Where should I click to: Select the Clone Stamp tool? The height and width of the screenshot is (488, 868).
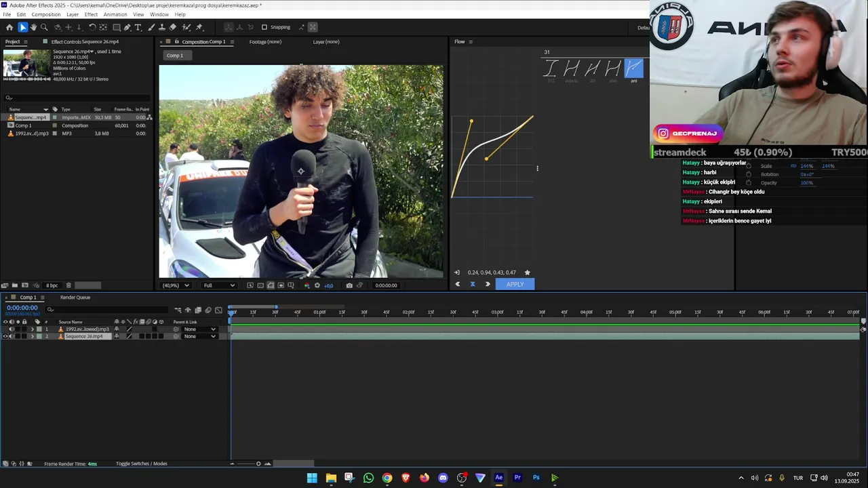click(162, 27)
